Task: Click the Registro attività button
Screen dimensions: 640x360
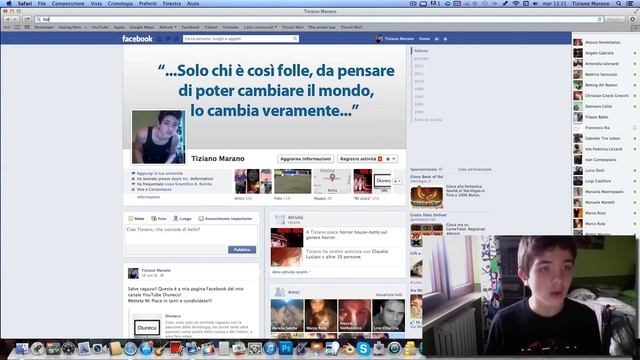Action: [361, 159]
